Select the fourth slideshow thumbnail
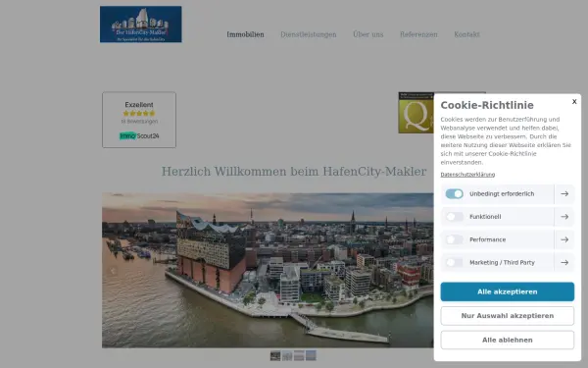The image size is (588, 368). click(x=311, y=355)
